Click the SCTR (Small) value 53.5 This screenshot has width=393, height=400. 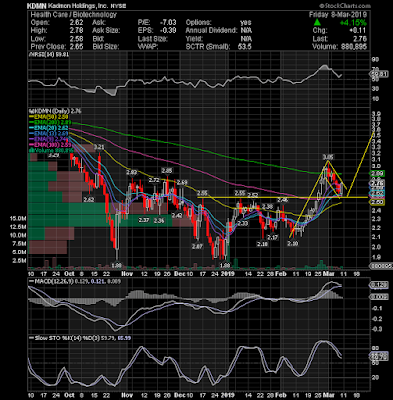click(245, 46)
